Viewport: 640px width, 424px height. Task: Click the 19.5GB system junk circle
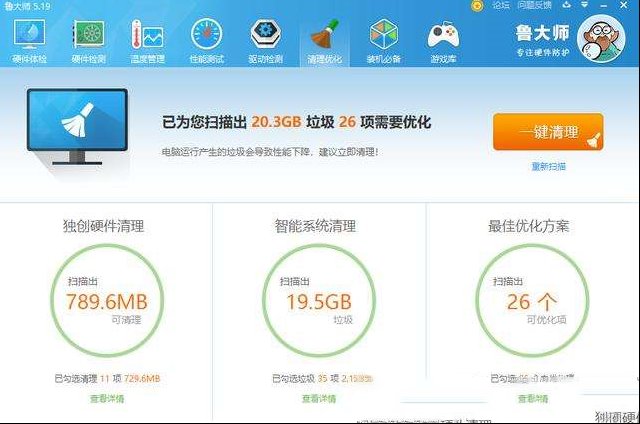tap(318, 300)
